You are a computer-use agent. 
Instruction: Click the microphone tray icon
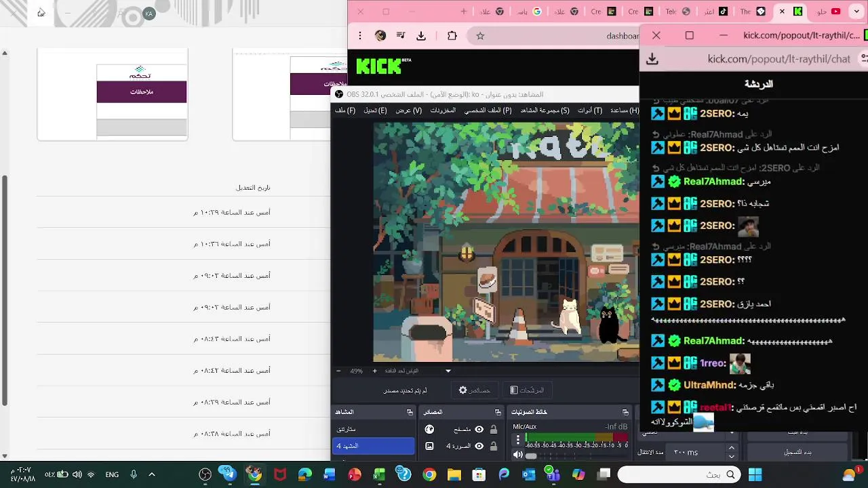134,474
